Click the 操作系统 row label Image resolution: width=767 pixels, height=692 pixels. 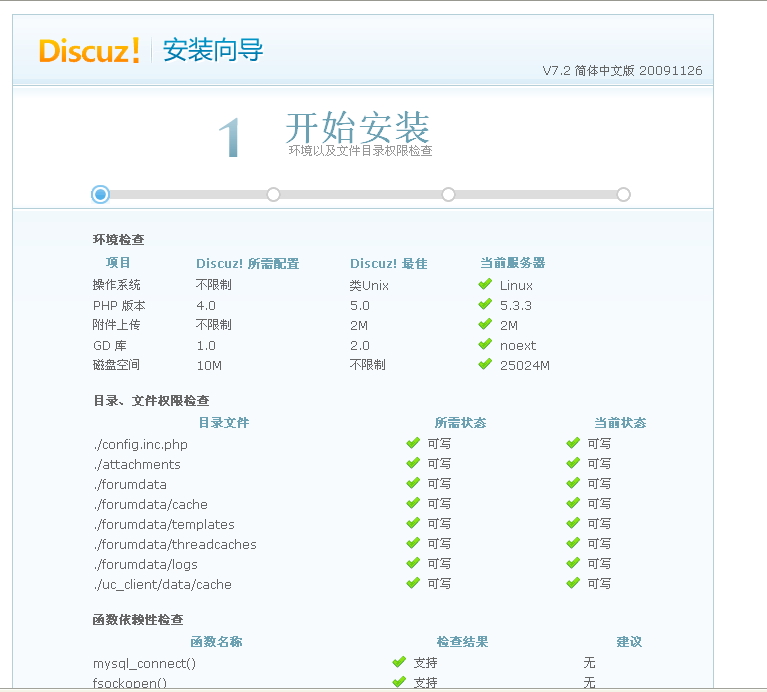(116, 285)
